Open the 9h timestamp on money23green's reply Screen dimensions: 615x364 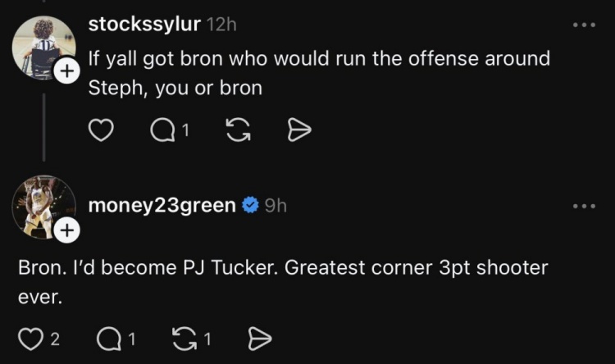[x=276, y=206]
